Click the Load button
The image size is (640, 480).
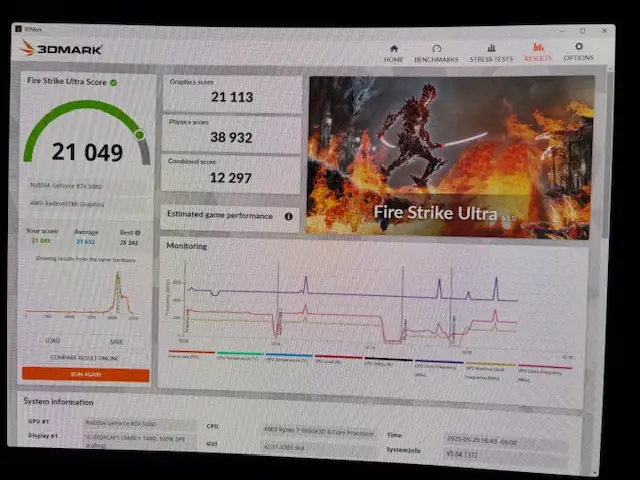(x=53, y=341)
